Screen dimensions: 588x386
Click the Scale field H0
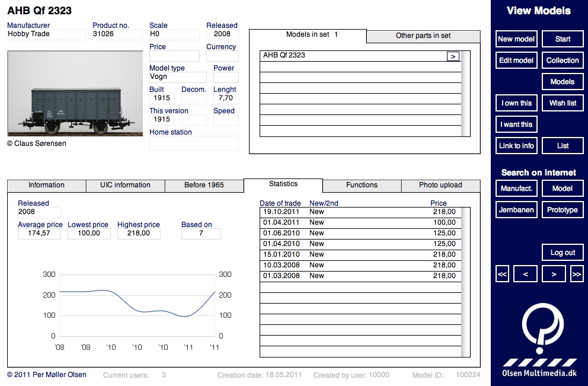click(174, 34)
